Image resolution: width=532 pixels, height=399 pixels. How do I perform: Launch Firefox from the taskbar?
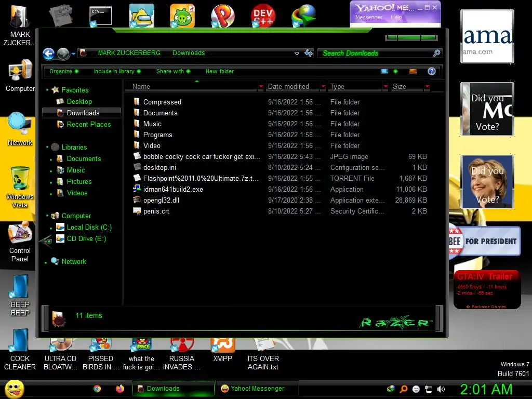point(120,389)
